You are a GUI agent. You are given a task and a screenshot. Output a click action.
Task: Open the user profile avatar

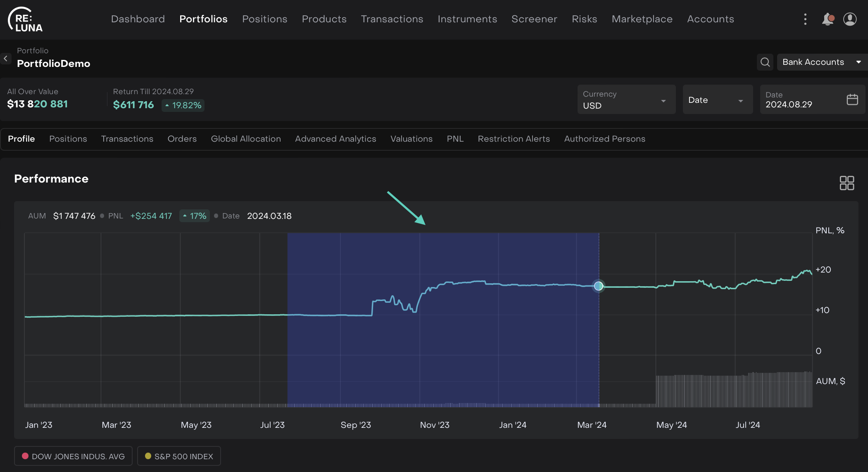coord(850,19)
